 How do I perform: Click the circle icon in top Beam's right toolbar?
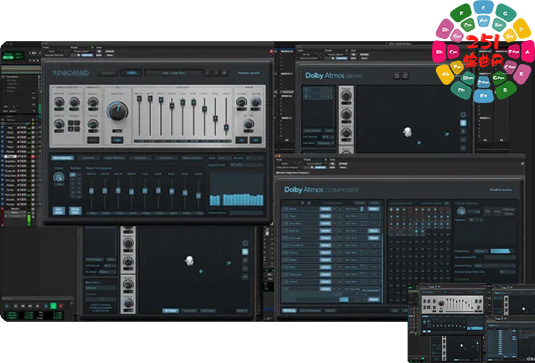[x=463, y=114]
